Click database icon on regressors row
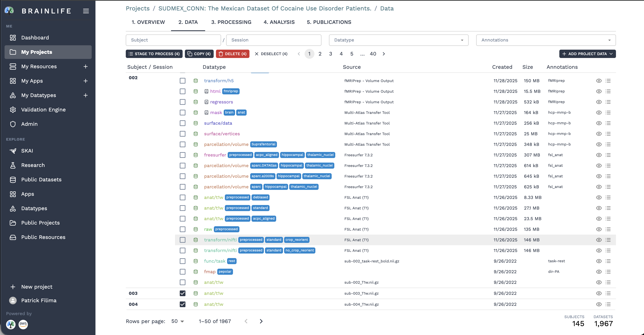This screenshot has height=335, width=644. [x=196, y=102]
